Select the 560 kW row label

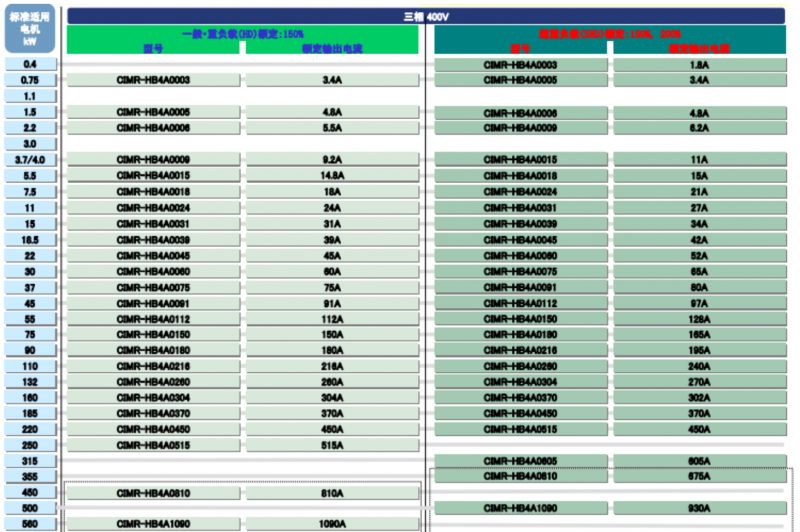30,524
